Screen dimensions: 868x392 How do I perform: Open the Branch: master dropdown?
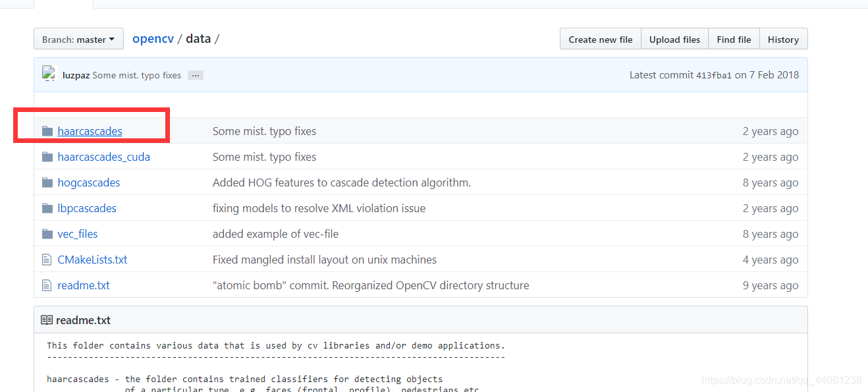(x=78, y=40)
